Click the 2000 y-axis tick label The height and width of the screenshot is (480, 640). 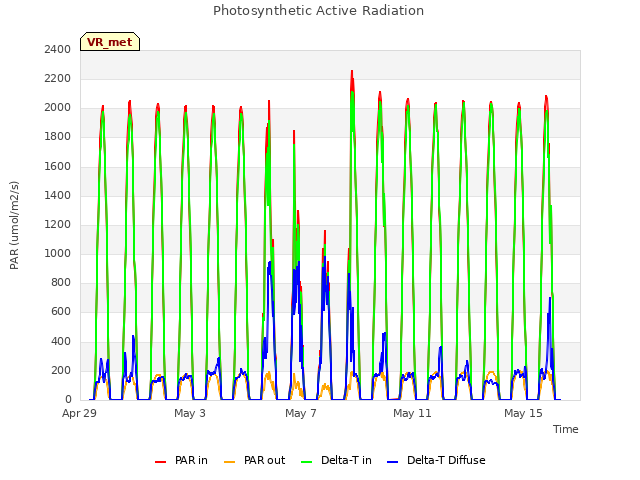coord(58,108)
